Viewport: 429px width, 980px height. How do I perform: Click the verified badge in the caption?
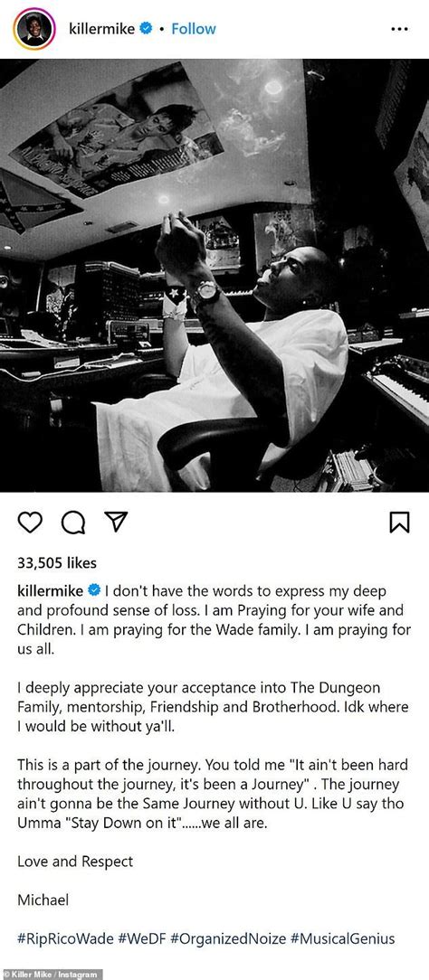[x=96, y=590]
